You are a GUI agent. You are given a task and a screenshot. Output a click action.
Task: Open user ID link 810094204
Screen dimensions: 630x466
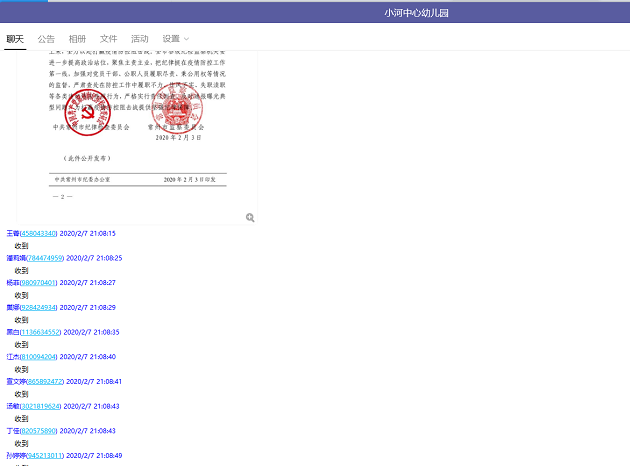(39, 357)
